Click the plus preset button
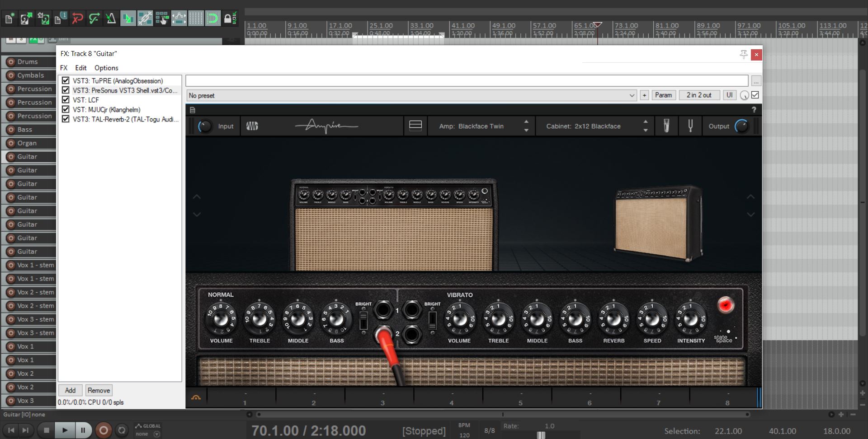The height and width of the screenshot is (439, 868). coord(644,95)
